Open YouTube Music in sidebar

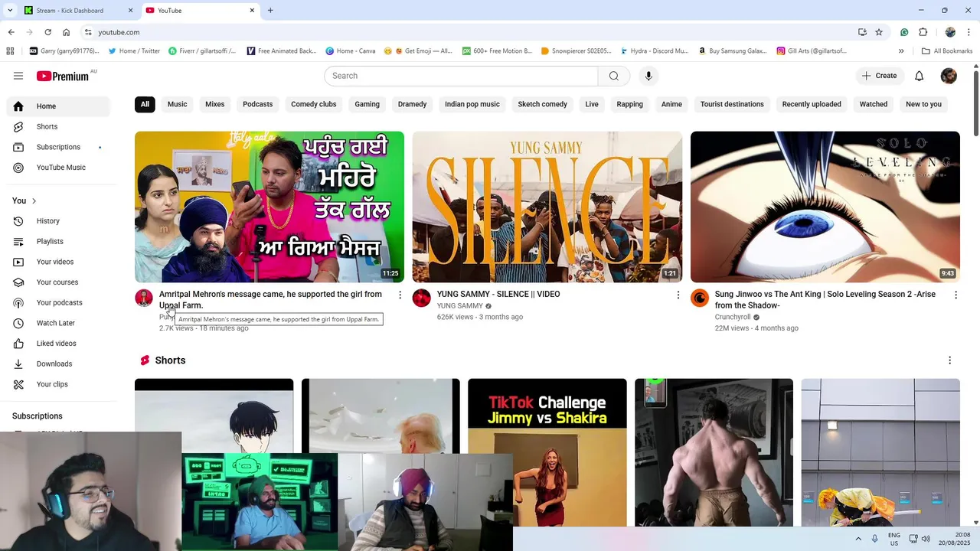58,168
